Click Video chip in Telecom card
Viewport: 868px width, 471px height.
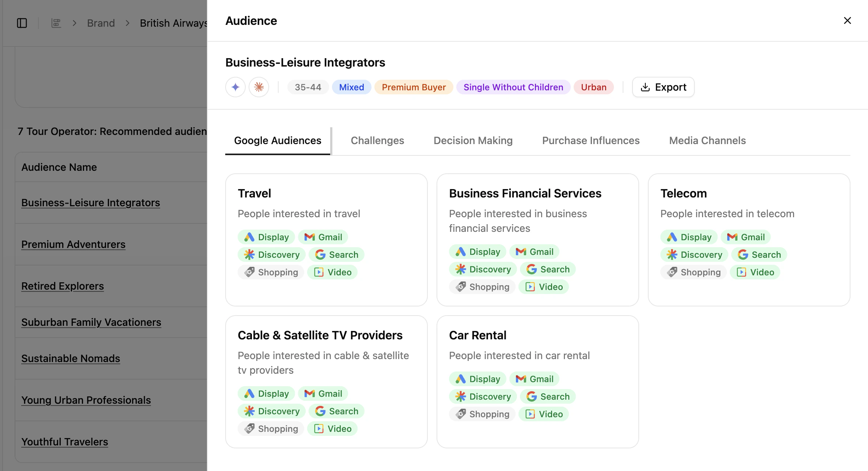coord(755,272)
